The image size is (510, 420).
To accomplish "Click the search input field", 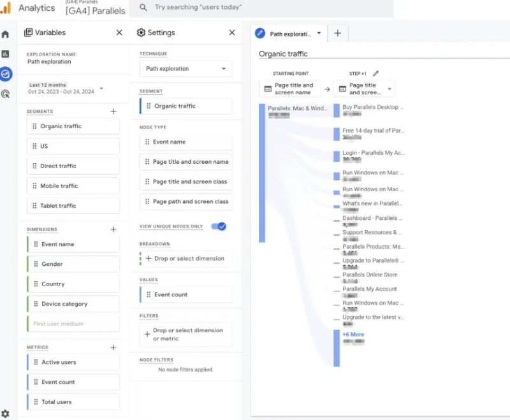I will 261,8.
